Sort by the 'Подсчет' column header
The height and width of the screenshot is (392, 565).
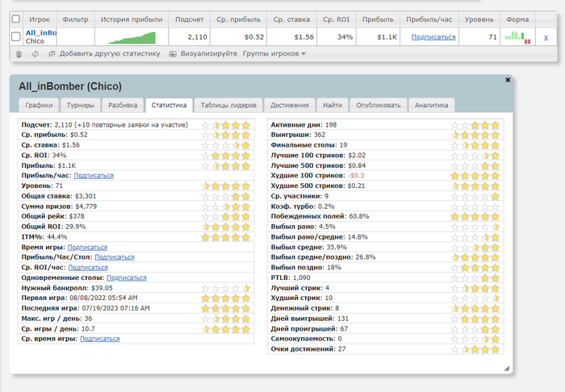[189, 19]
